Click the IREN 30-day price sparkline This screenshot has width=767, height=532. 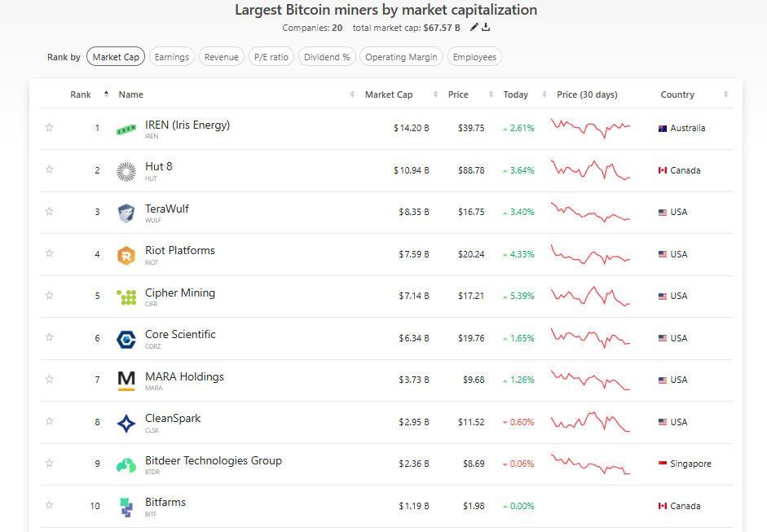pos(590,128)
